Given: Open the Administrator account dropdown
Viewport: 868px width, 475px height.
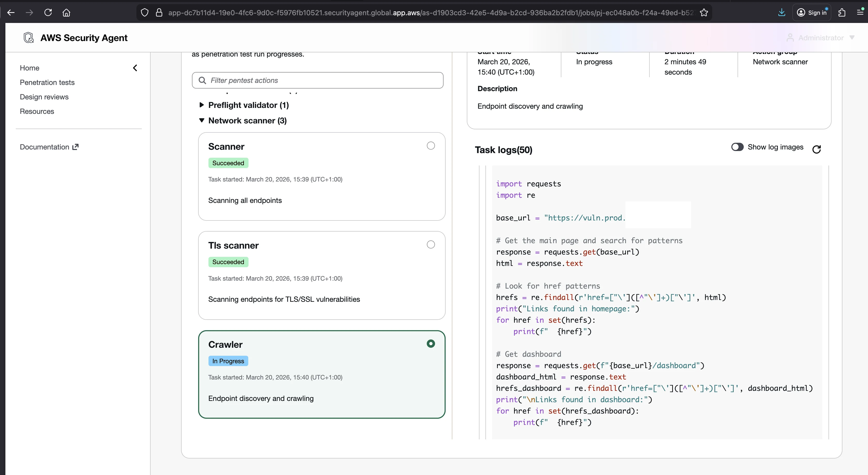Looking at the screenshot, I should (x=820, y=38).
